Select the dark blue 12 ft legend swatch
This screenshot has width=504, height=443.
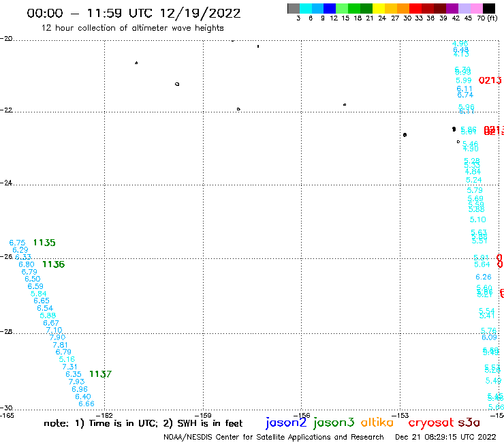click(x=330, y=8)
